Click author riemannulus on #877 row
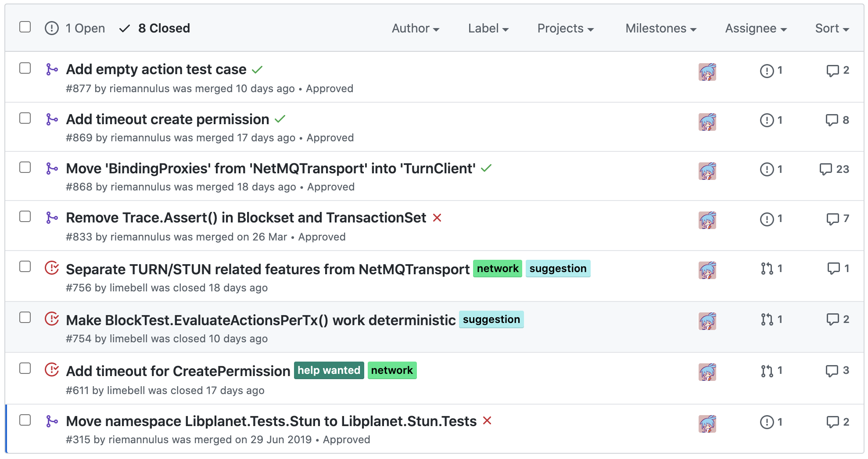Image resolution: width=868 pixels, height=459 pixels. click(140, 89)
